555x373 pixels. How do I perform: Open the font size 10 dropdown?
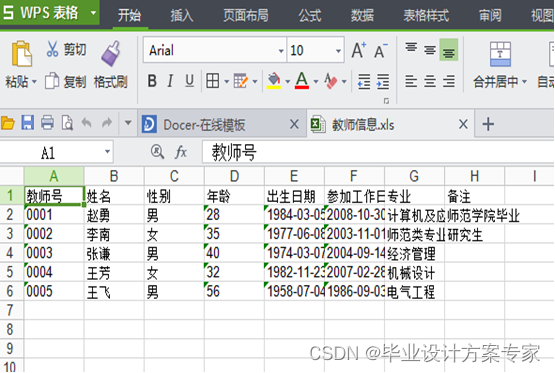(338, 51)
